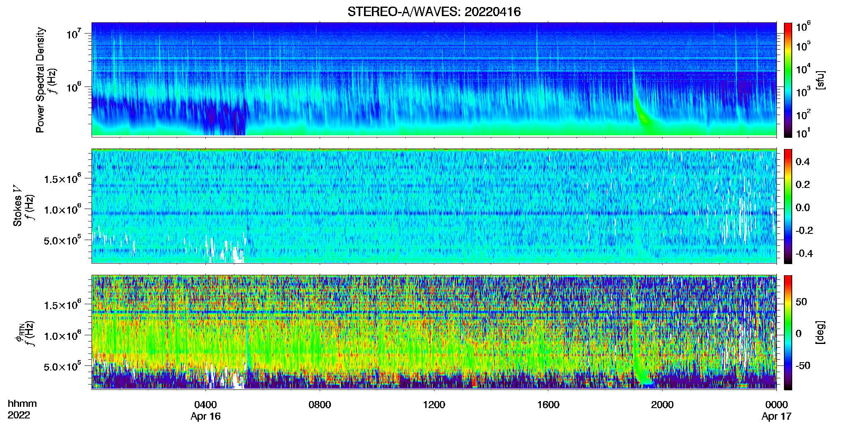The width and height of the screenshot is (868, 447).
Task: Click the Power Spectral Density axis label
Action: 40,80
